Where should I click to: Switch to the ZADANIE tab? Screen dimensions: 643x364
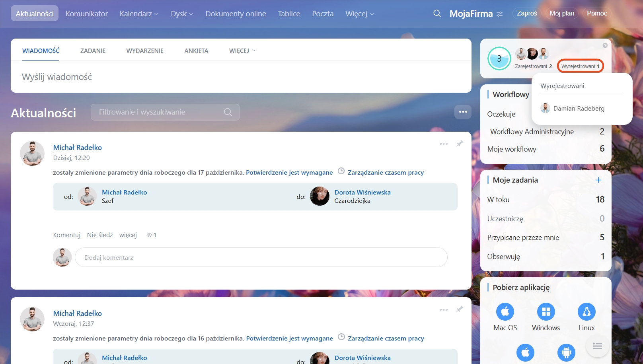pos(93,51)
